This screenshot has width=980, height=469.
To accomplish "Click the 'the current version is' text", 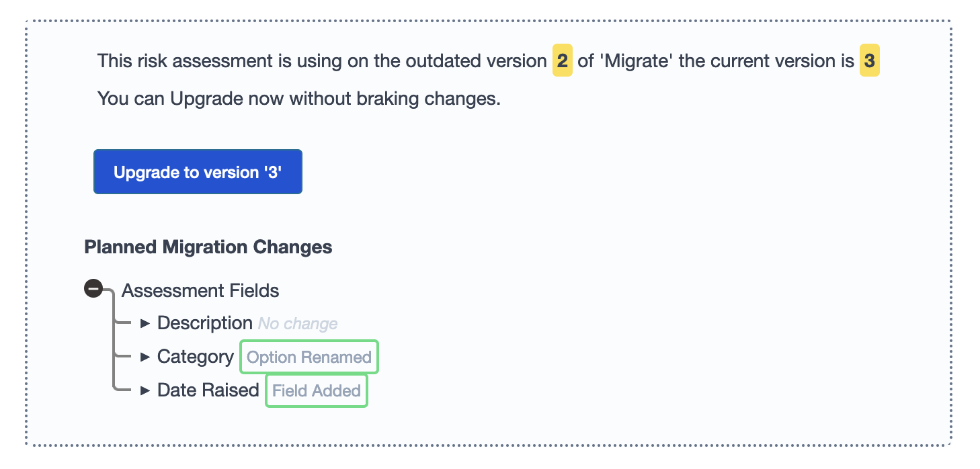I will 766,61.
